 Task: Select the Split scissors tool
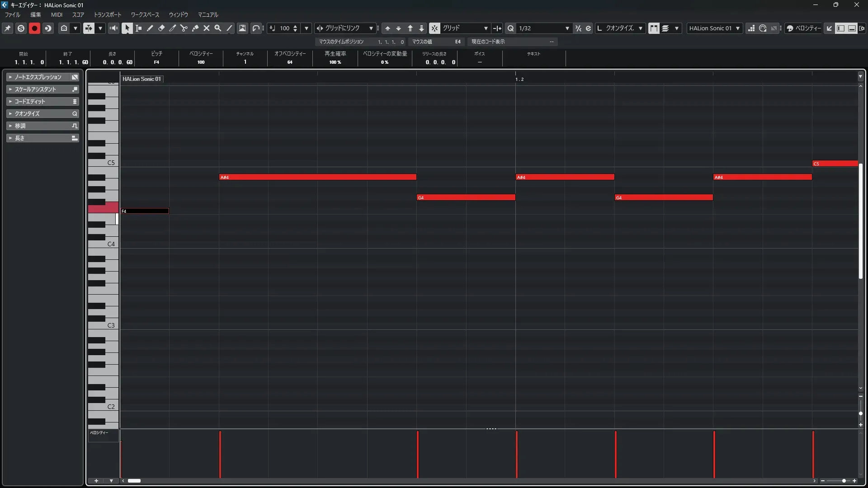[184, 28]
